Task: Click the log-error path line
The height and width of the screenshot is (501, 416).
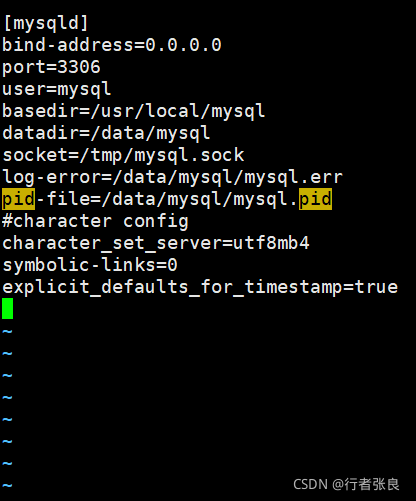Action: (x=172, y=177)
